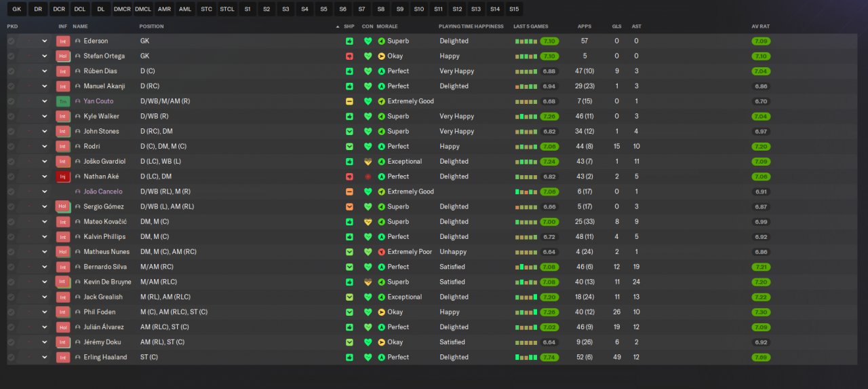Open the dropdown chevron on Stefan Ortega's row
The width and height of the screenshot is (868, 389).
tap(45, 56)
